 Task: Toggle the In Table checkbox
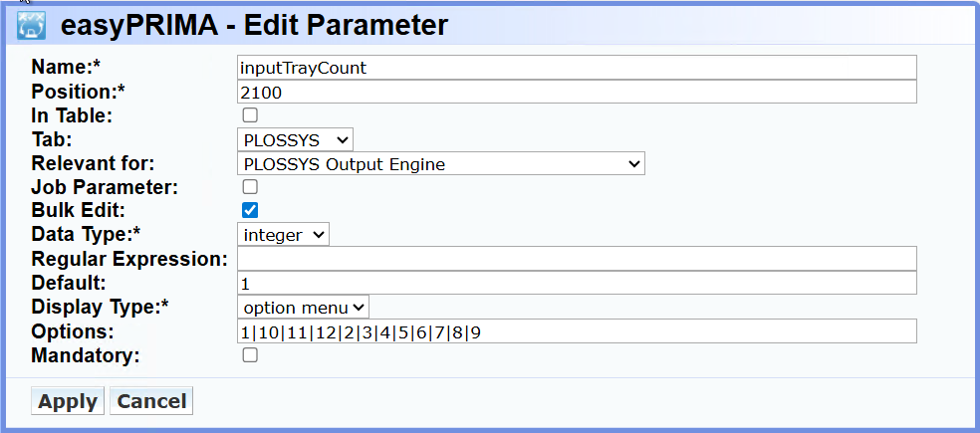tap(250, 114)
